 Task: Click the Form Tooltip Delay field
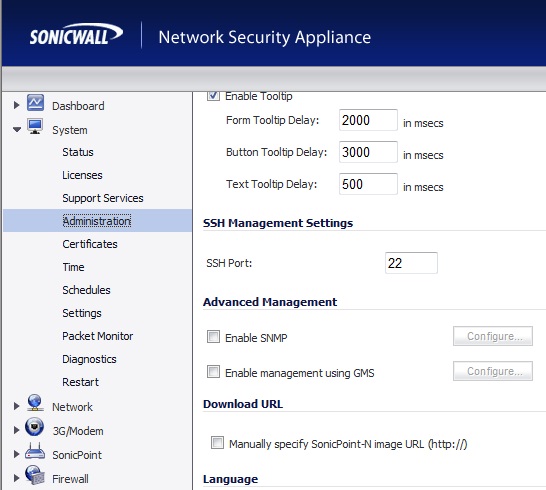tap(368, 120)
